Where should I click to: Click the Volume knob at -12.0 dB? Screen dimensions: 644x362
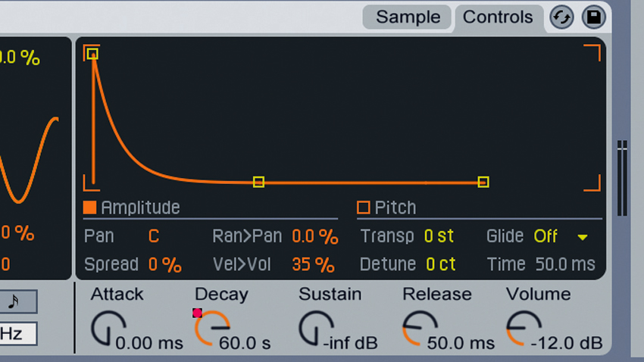coord(524,329)
